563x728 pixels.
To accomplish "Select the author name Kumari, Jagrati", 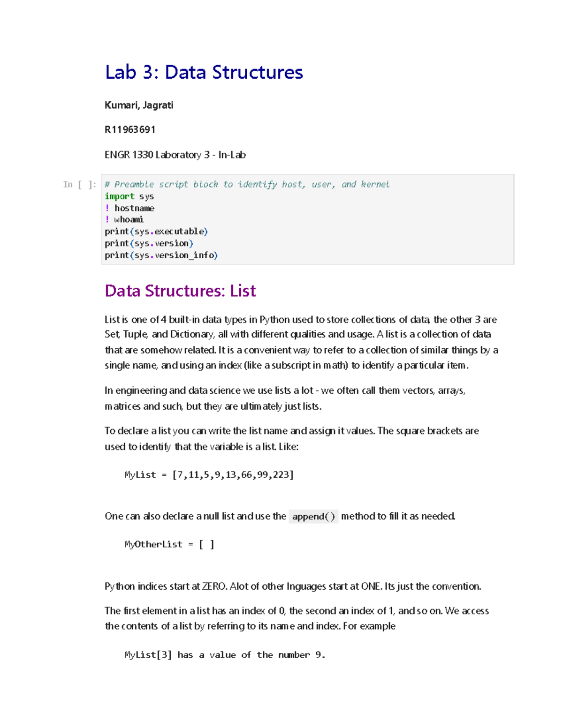I will [139, 105].
